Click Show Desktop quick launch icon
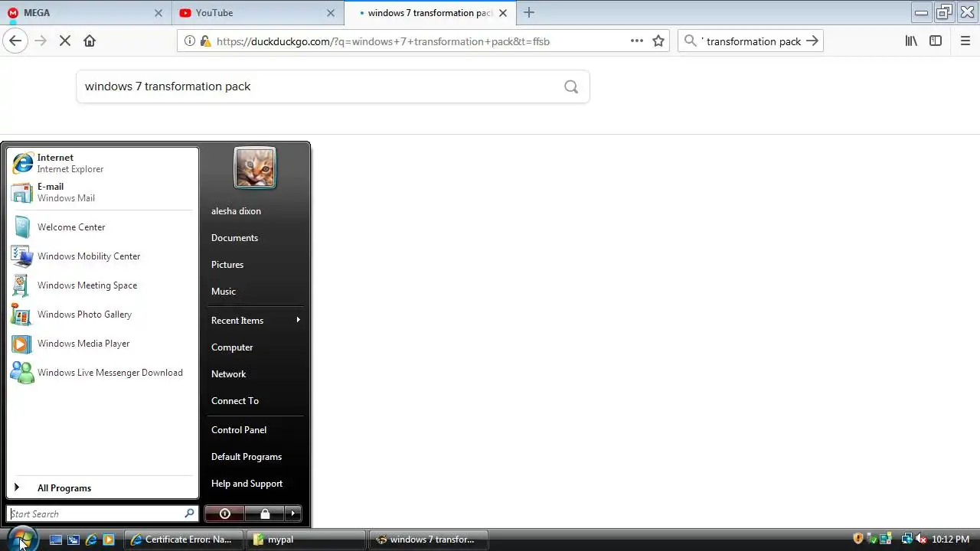 (x=56, y=540)
